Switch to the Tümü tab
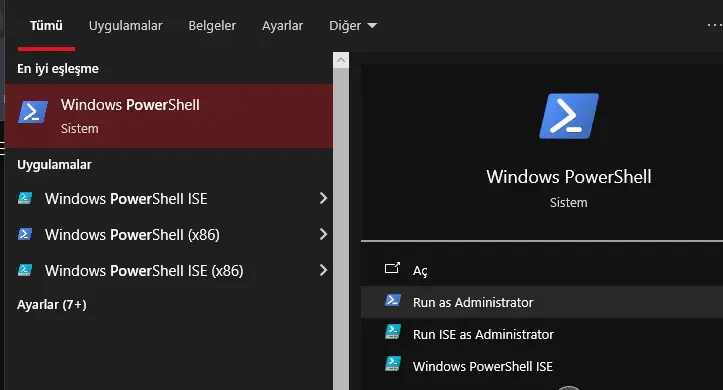Viewport: 723px width, 390px height. click(46, 25)
